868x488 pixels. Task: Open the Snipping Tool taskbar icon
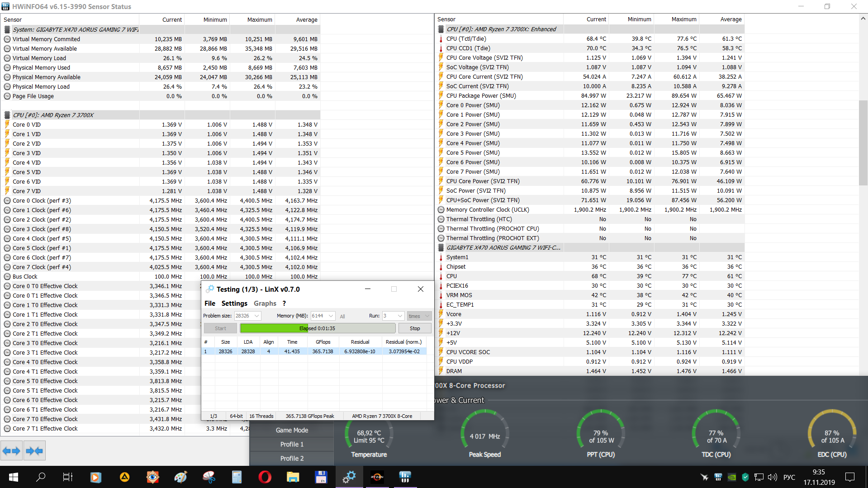pyautogui.click(x=209, y=477)
